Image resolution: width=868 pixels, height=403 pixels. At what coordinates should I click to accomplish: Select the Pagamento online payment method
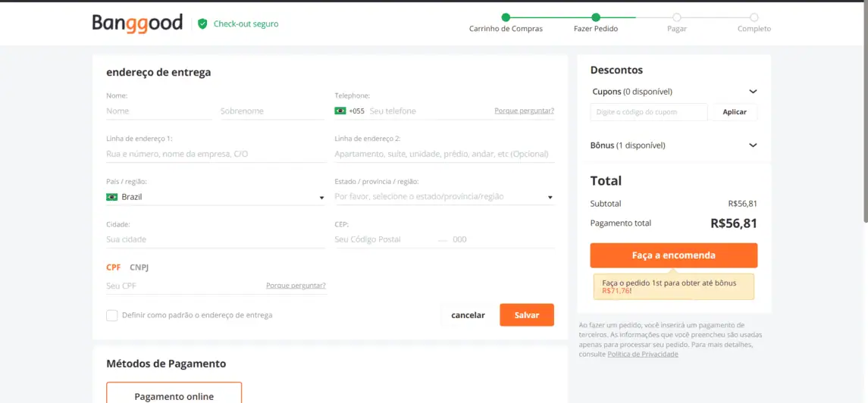[x=174, y=392]
